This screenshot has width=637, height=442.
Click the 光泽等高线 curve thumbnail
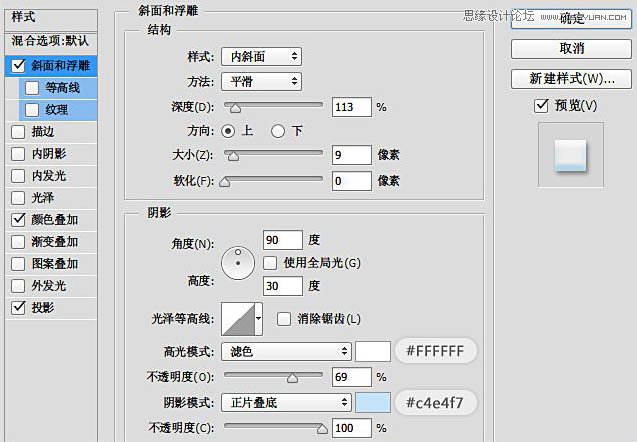pyautogui.click(x=238, y=319)
